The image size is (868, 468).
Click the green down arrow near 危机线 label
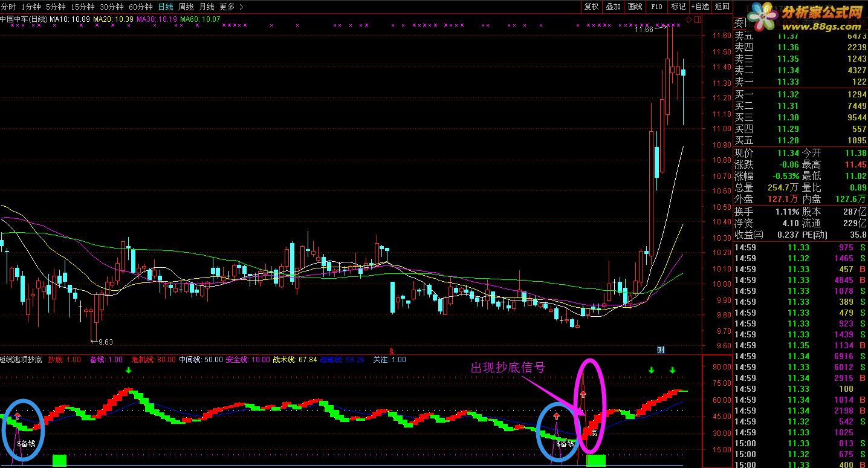(128, 370)
